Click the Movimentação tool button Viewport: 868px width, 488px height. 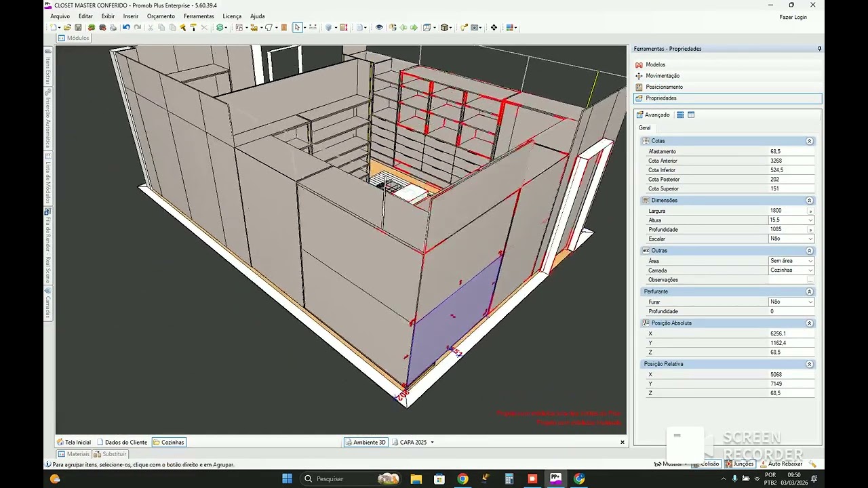[662, 76]
